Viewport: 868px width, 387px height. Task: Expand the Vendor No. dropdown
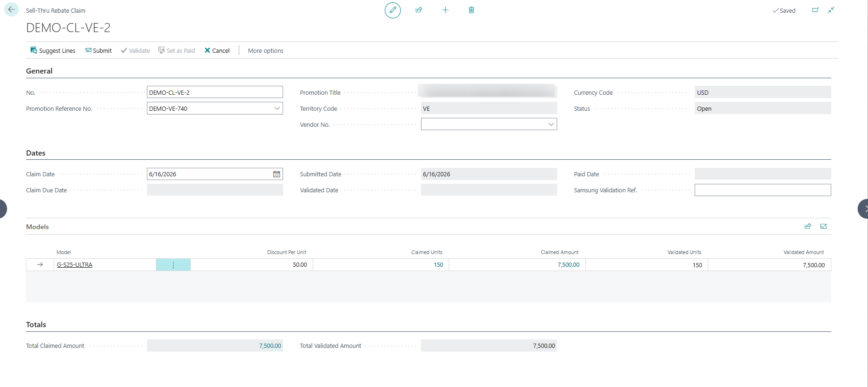[x=551, y=124]
